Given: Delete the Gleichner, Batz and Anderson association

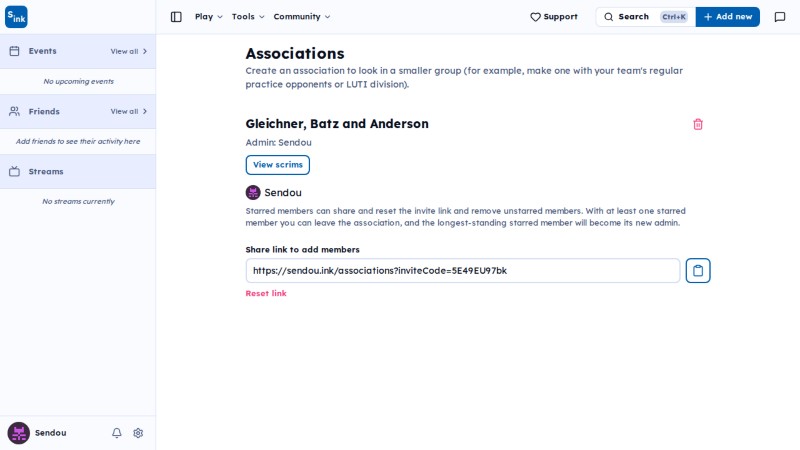Looking at the screenshot, I should (x=698, y=124).
